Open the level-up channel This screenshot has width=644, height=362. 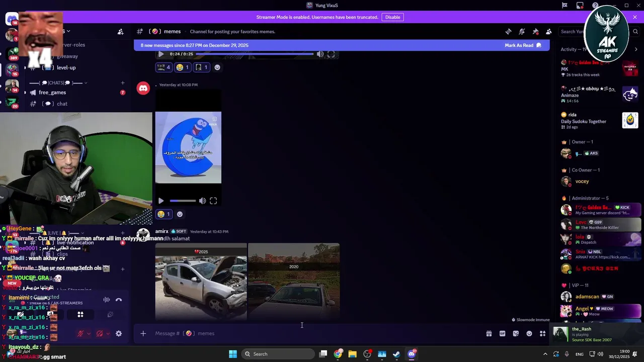coord(66,68)
